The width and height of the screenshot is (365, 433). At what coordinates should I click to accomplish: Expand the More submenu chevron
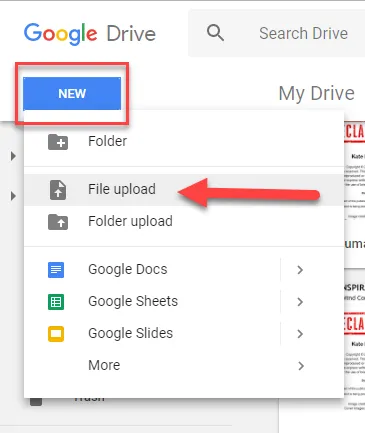pyautogui.click(x=301, y=366)
